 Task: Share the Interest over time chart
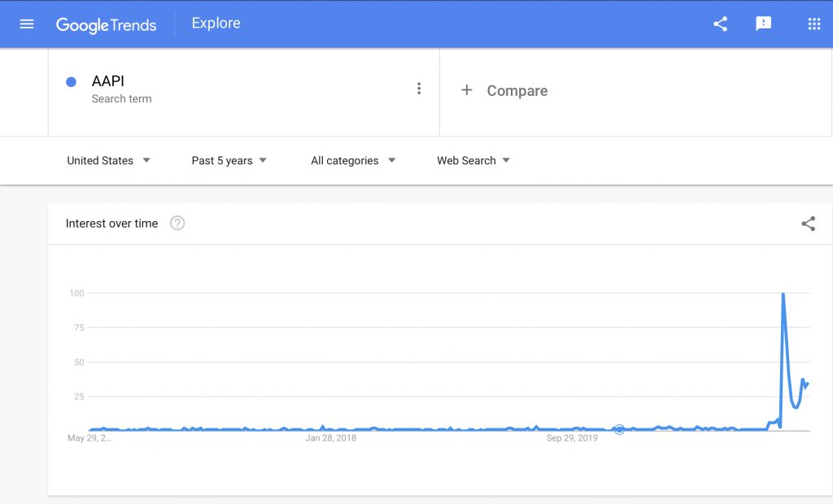pyautogui.click(x=808, y=224)
